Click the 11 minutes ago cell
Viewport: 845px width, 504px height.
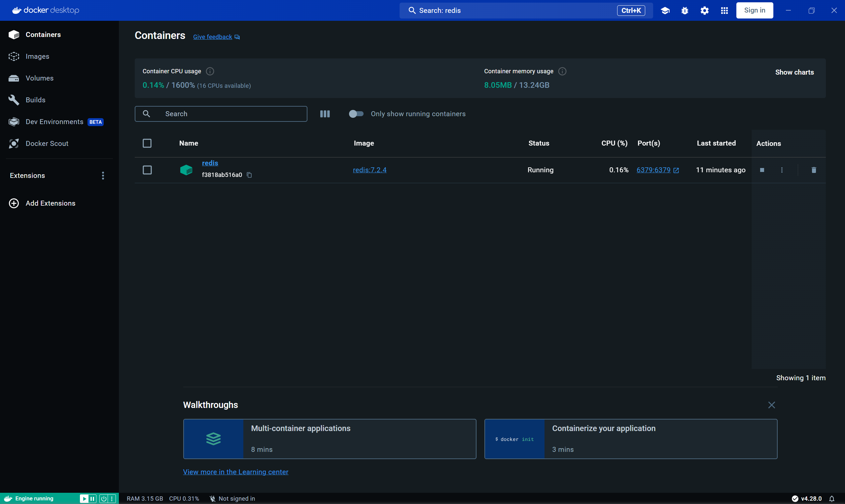(x=720, y=170)
